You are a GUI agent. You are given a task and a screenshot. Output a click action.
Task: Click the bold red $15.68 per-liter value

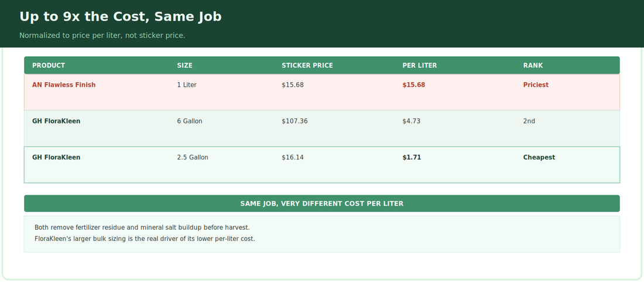click(414, 84)
